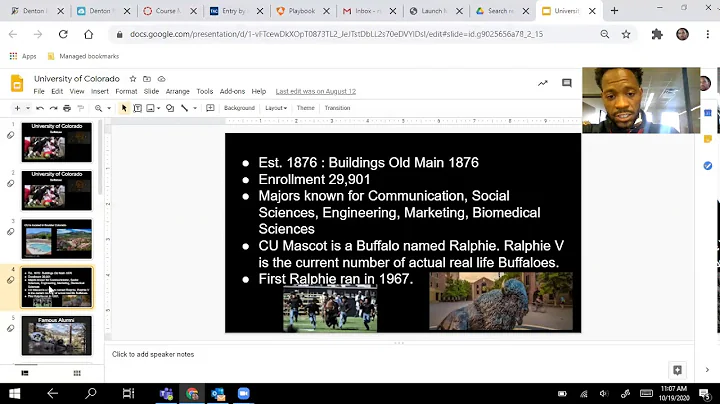Open the Add-ons menu

point(232,91)
